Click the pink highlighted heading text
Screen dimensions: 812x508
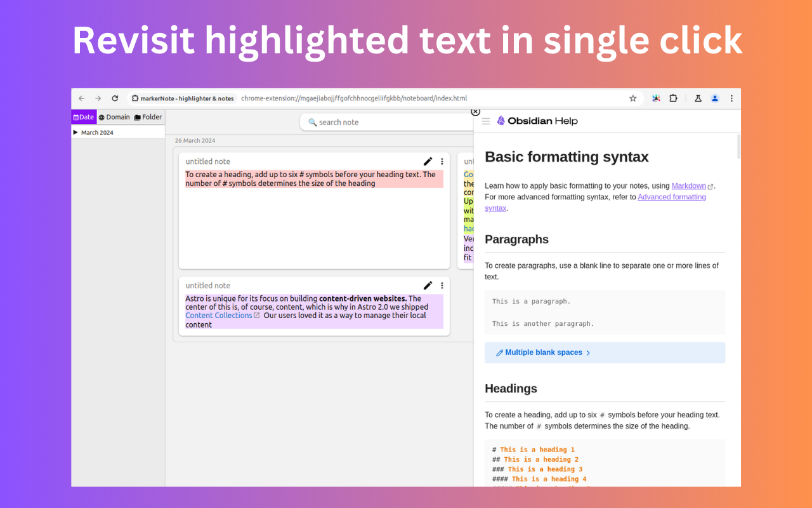coord(314,179)
